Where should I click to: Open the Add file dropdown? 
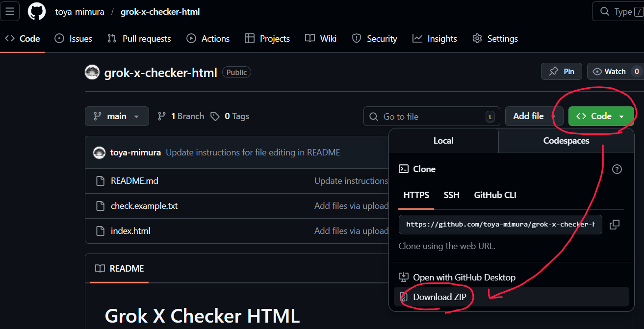coord(534,116)
